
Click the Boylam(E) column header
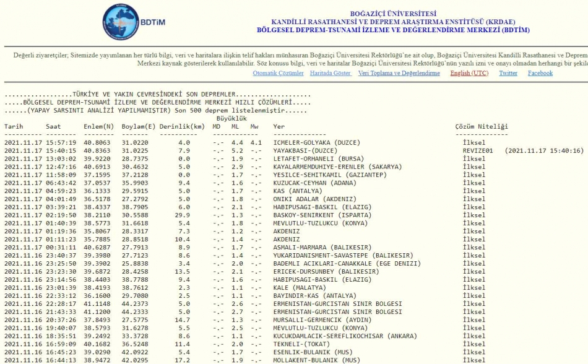click(139, 127)
